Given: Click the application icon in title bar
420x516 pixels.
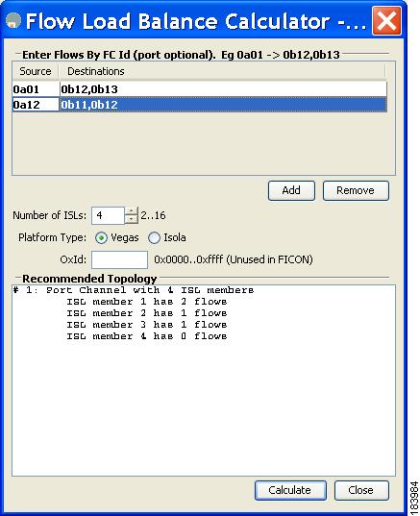Looking at the screenshot, I should pos(13,20).
